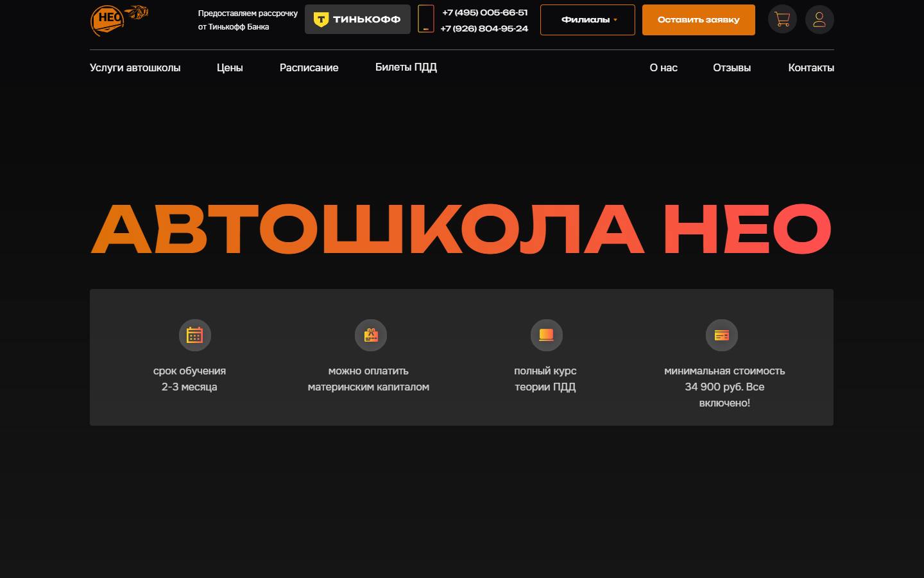Click the card icon above минимальная стоимость
Viewport: 924px width, 578px height.
pos(722,335)
